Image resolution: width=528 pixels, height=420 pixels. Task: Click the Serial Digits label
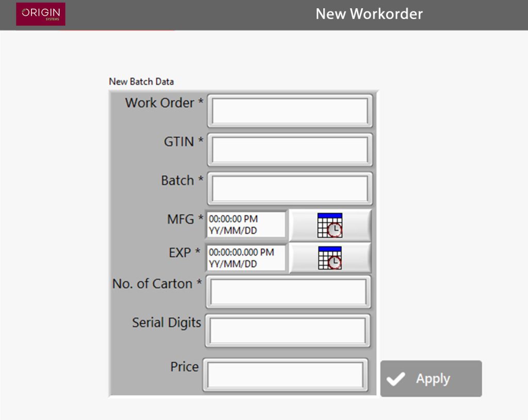(167, 322)
